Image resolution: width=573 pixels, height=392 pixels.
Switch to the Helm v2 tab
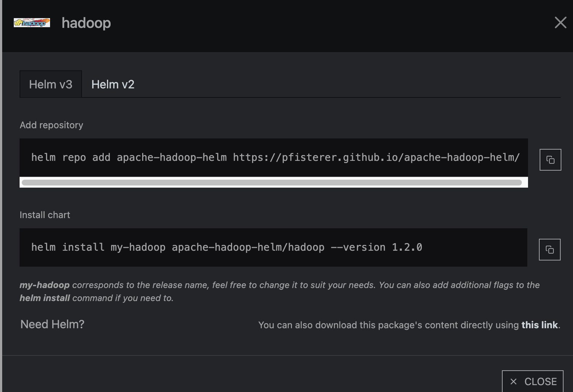(x=113, y=84)
